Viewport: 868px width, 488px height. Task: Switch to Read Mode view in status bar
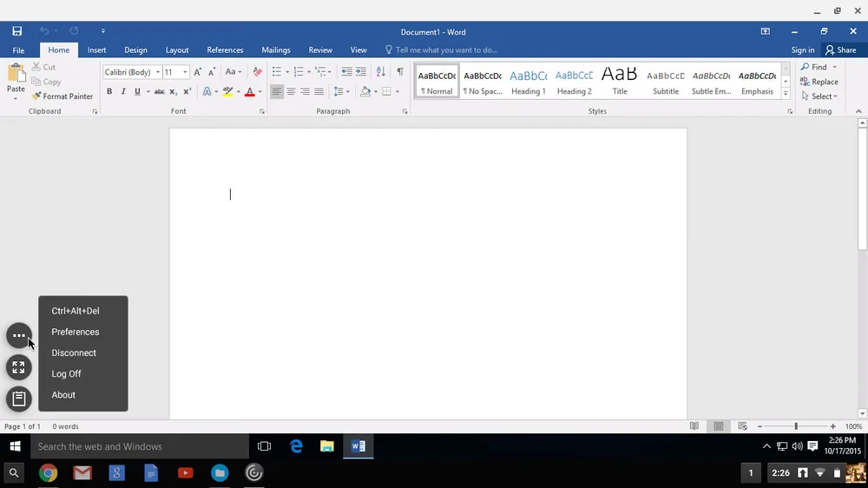[x=694, y=426]
